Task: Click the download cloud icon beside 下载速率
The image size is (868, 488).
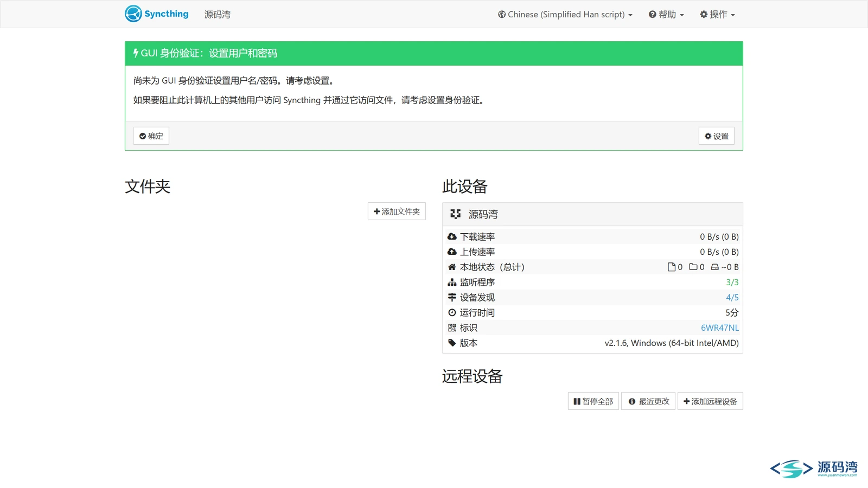Action: (x=452, y=236)
